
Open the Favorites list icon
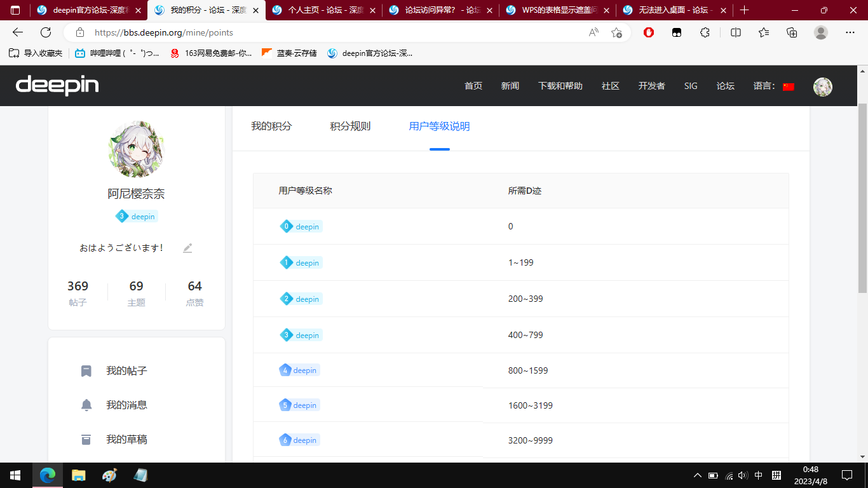click(764, 32)
